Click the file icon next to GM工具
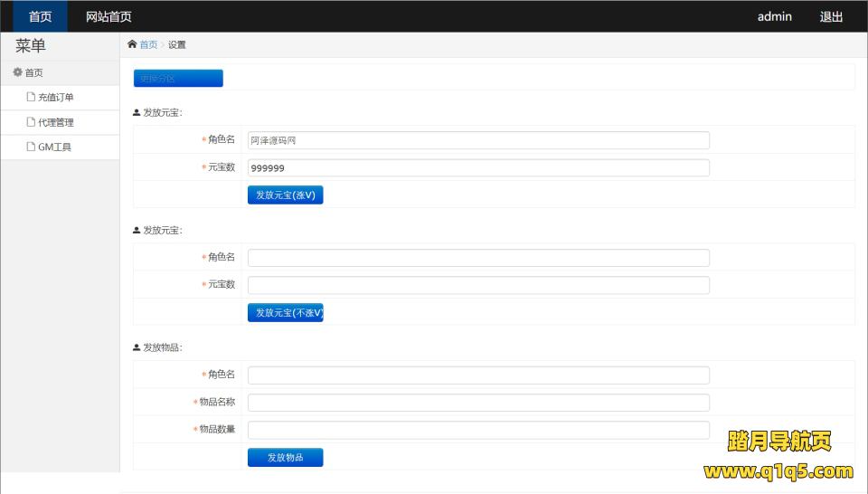Image resolution: width=868 pixels, height=494 pixels. click(x=31, y=147)
